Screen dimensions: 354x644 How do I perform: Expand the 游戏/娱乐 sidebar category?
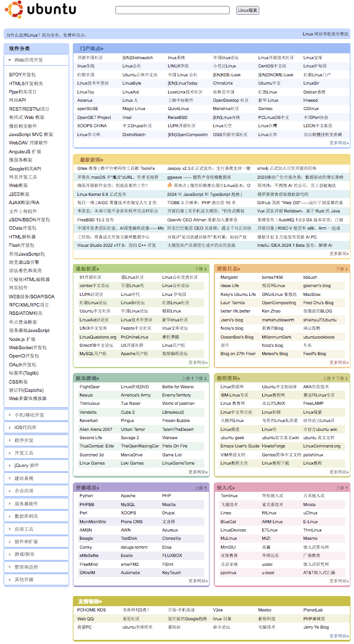click(36, 554)
